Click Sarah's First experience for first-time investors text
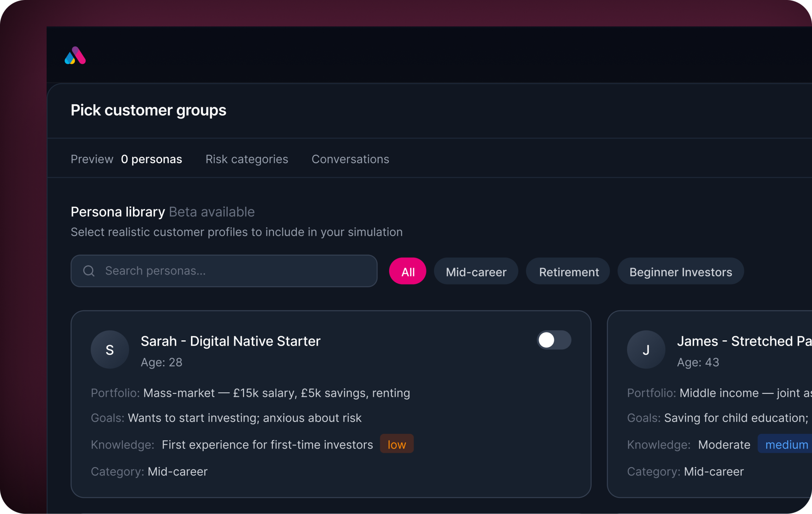The image size is (812, 514). click(267, 445)
